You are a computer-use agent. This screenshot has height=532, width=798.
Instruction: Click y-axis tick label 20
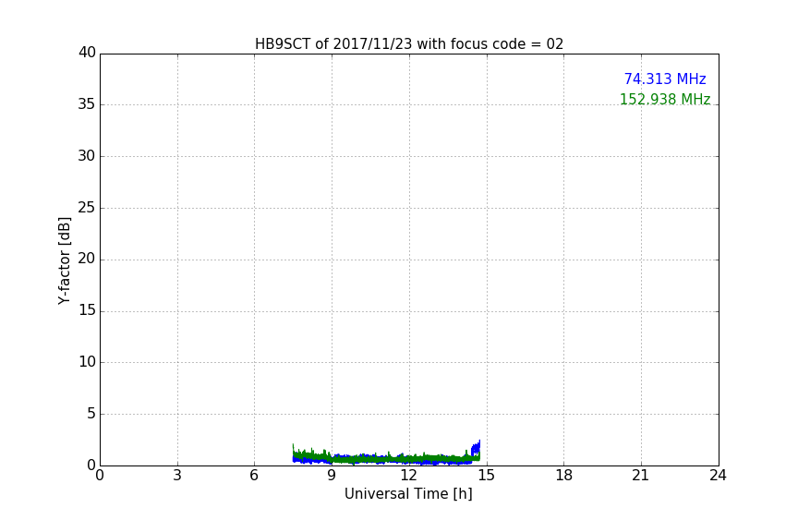click(x=87, y=259)
